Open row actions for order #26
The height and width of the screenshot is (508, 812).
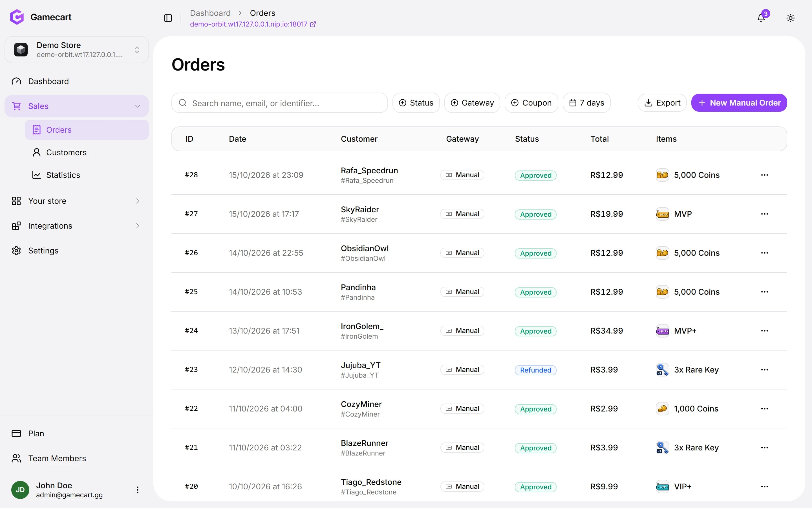(x=764, y=253)
